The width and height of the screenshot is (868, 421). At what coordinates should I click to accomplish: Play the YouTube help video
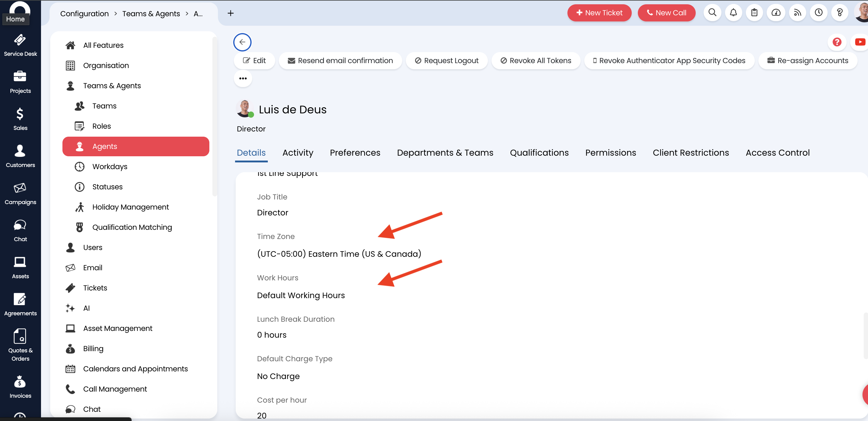[x=859, y=42]
